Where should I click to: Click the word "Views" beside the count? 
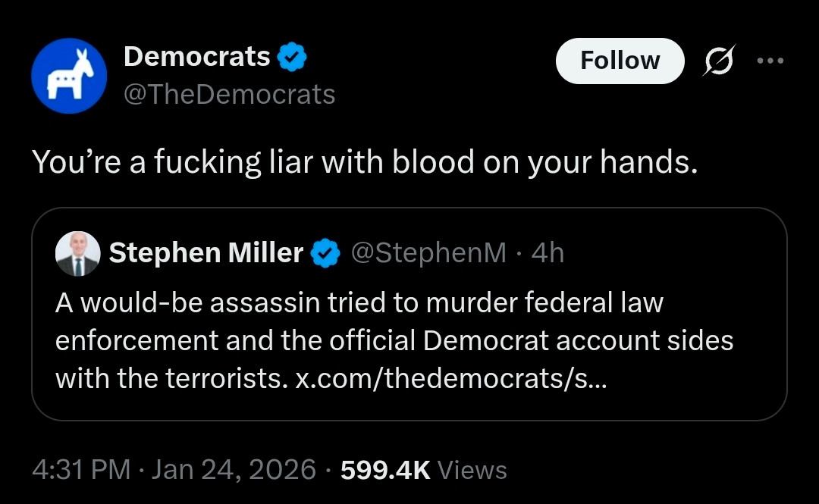point(472,471)
